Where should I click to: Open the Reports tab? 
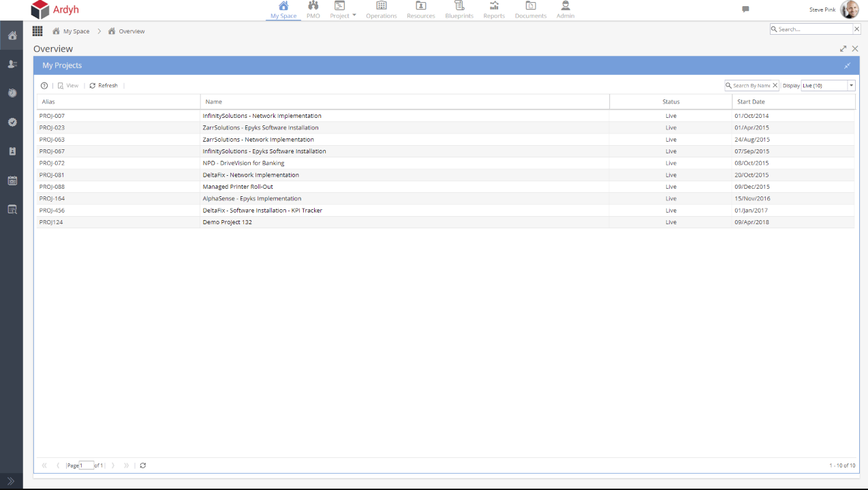494,10
